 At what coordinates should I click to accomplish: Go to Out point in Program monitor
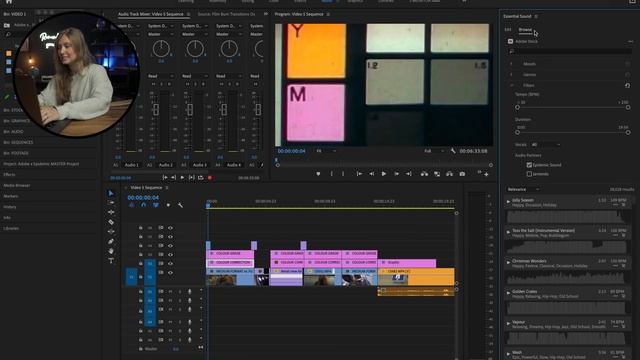click(x=409, y=174)
